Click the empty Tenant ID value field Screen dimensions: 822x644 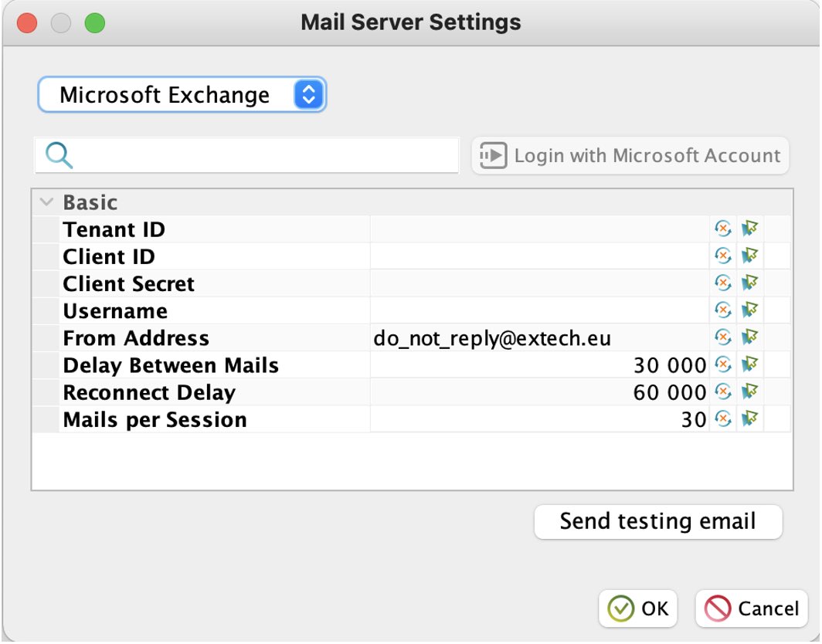(539, 229)
